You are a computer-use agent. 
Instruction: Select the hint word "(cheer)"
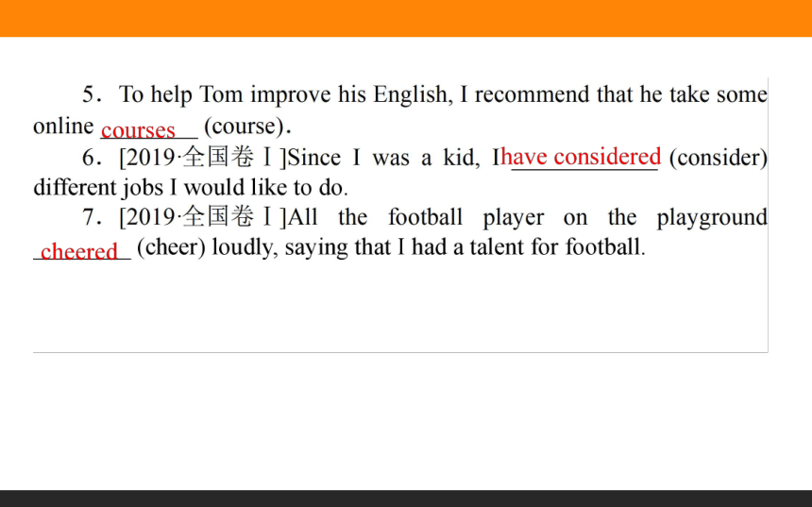click(x=172, y=247)
